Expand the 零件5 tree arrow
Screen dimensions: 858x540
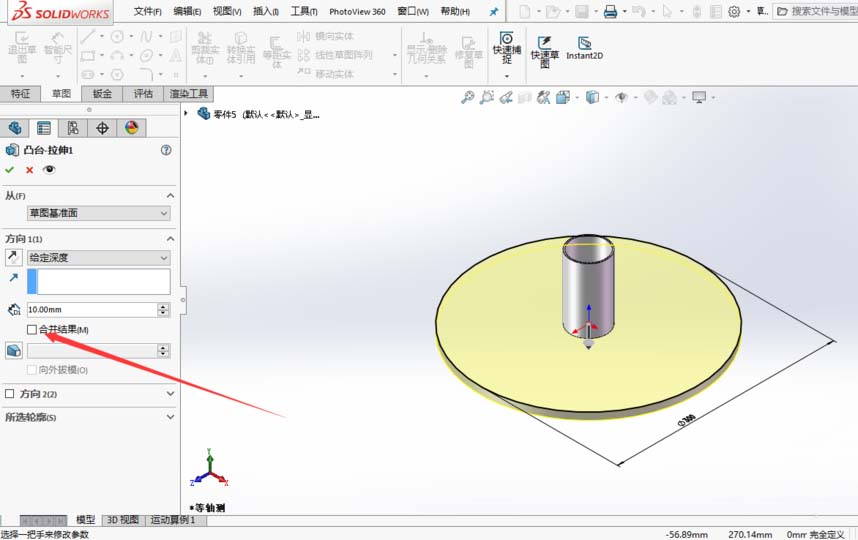click(186, 113)
